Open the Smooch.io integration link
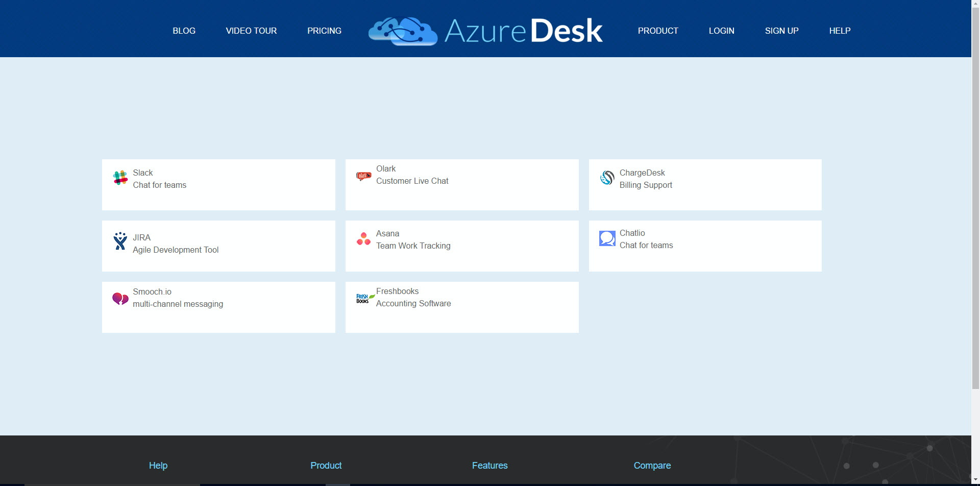Screen dimensions: 980x486 (152, 291)
